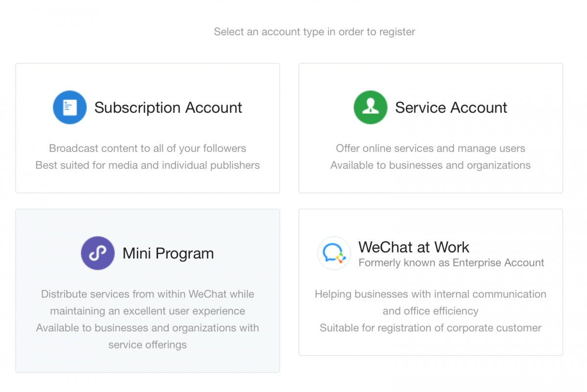The width and height of the screenshot is (587, 392).
Task: Click 'Formerly known as Enterprise Account' subtitle
Action: coord(451,263)
